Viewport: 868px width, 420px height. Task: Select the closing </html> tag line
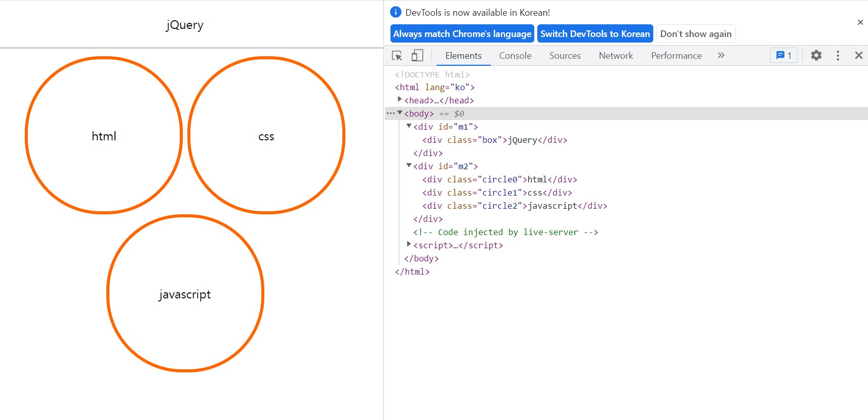click(412, 272)
